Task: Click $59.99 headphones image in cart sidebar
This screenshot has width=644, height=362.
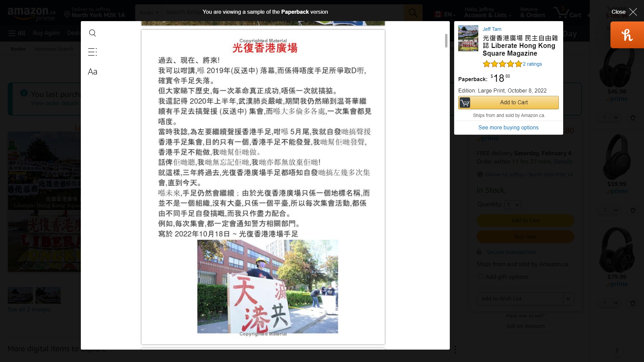Action: (x=616, y=157)
